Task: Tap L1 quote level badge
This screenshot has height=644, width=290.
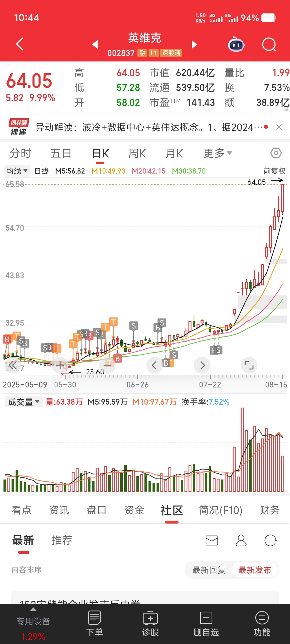Action: click(154, 53)
